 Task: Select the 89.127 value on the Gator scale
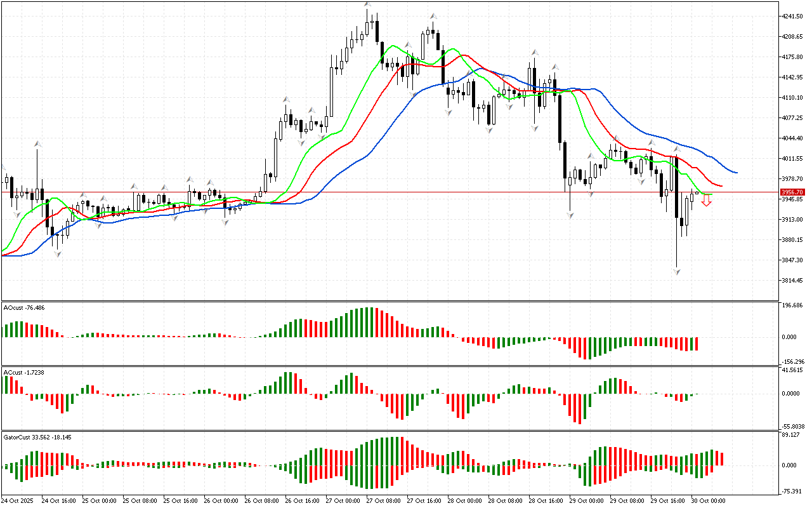click(x=792, y=435)
